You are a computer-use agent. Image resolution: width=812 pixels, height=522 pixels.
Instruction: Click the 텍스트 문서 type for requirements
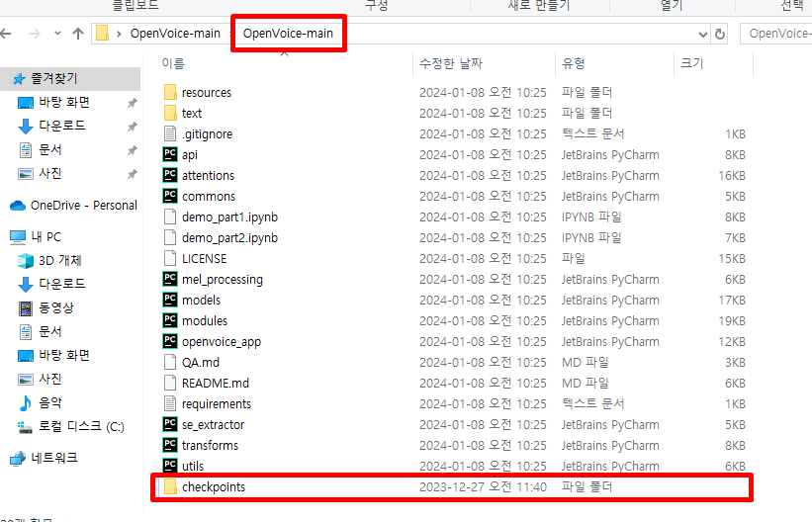[x=593, y=403]
